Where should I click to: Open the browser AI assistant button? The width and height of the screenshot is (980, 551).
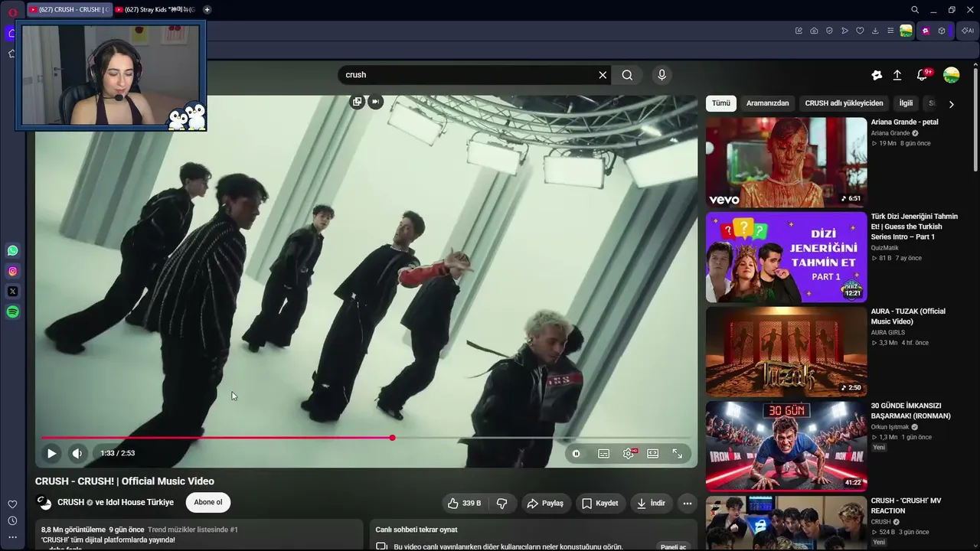(x=967, y=31)
